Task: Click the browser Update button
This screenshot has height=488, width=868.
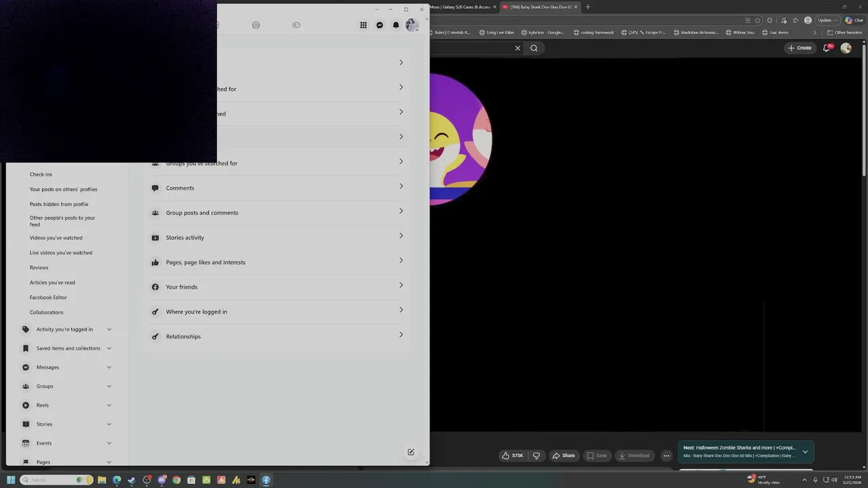Action: tap(827, 20)
